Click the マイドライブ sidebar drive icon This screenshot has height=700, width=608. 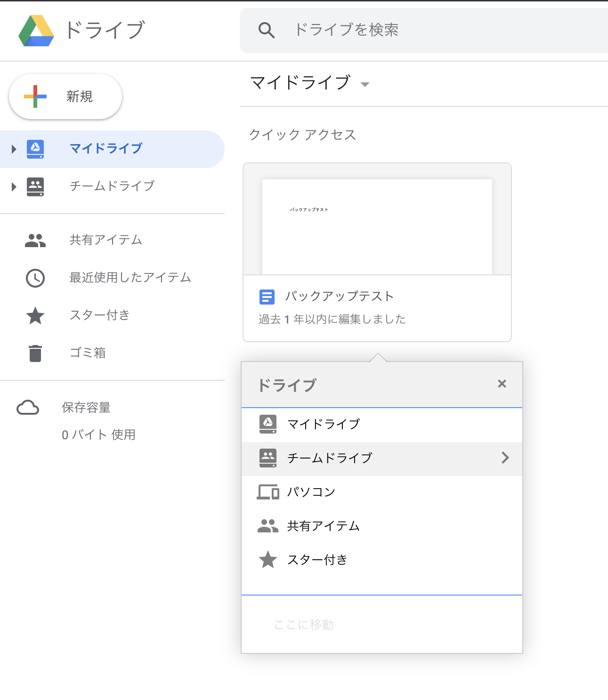[x=35, y=149]
